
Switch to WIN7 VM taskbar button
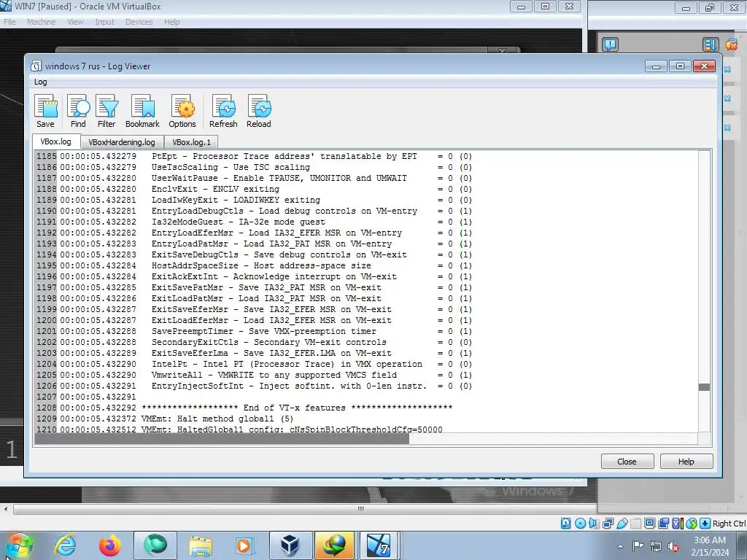tap(379, 545)
